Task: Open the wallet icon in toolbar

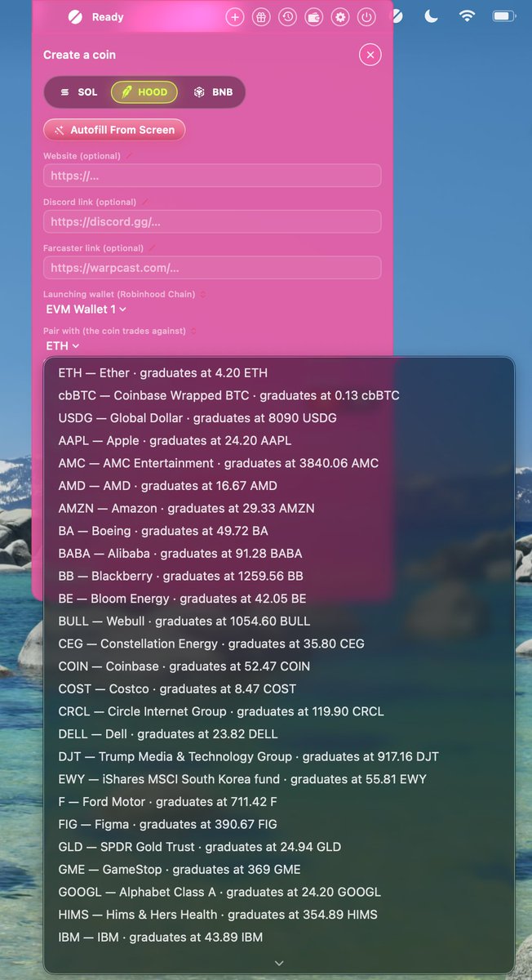Action: 313,16
